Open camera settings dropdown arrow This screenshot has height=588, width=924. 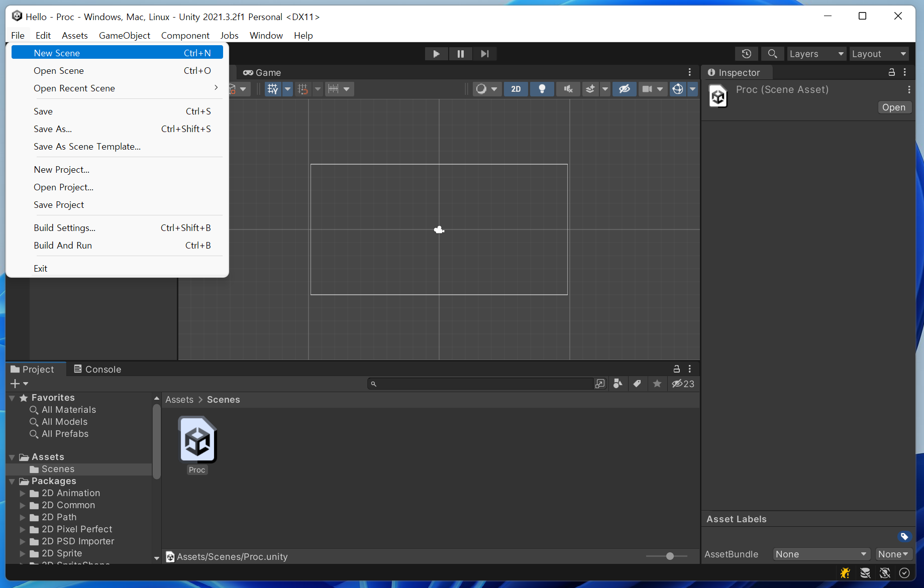[x=660, y=89]
